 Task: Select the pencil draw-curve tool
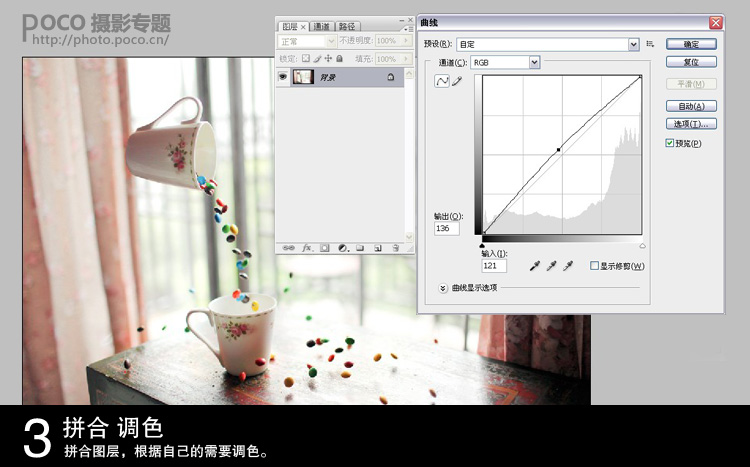pyautogui.click(x=457, y=81)
